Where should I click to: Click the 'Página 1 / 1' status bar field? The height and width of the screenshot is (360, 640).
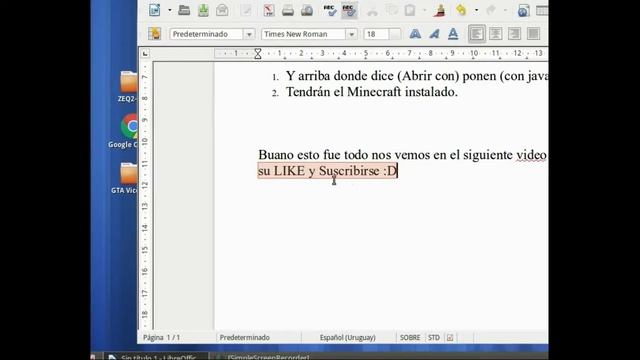pyautogui.click(x=162, y=338)
